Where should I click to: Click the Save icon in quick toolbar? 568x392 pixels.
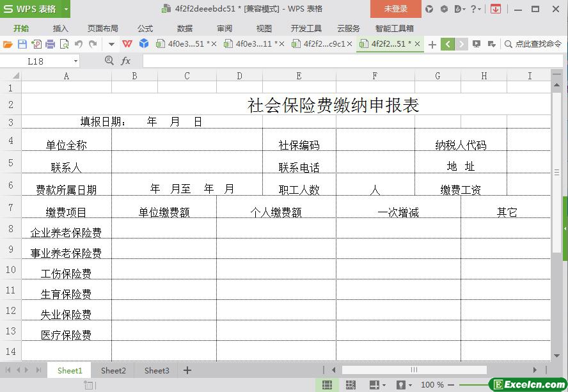(22, 44)
